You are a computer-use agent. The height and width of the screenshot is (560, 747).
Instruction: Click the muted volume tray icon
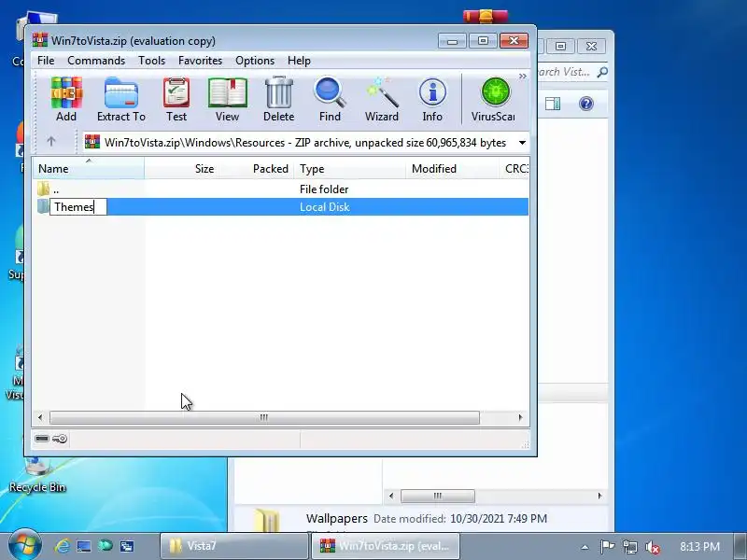coord(652,547)
